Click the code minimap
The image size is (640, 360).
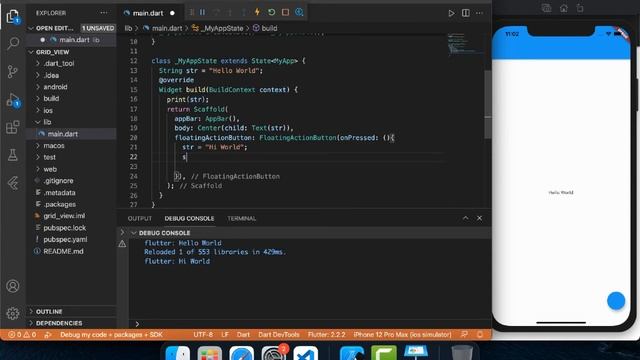tap(465, 44)
